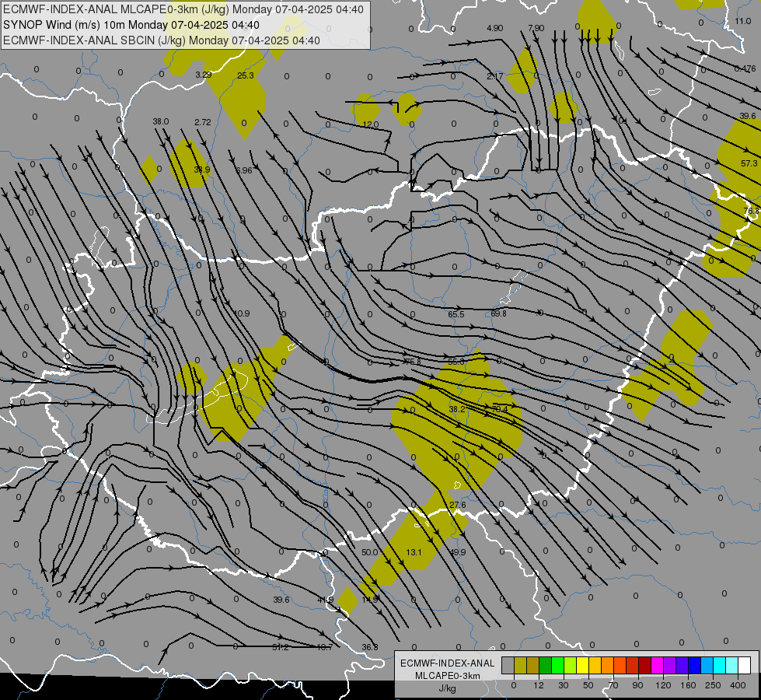Click the legend label MLCAPE0-3km
761x700 pixels.
coord(447,676)
